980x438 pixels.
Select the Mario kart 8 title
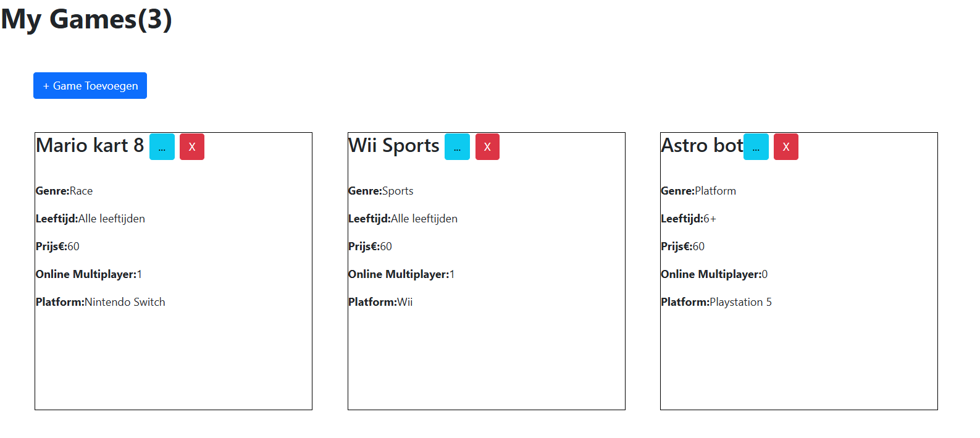click(90, 146)
